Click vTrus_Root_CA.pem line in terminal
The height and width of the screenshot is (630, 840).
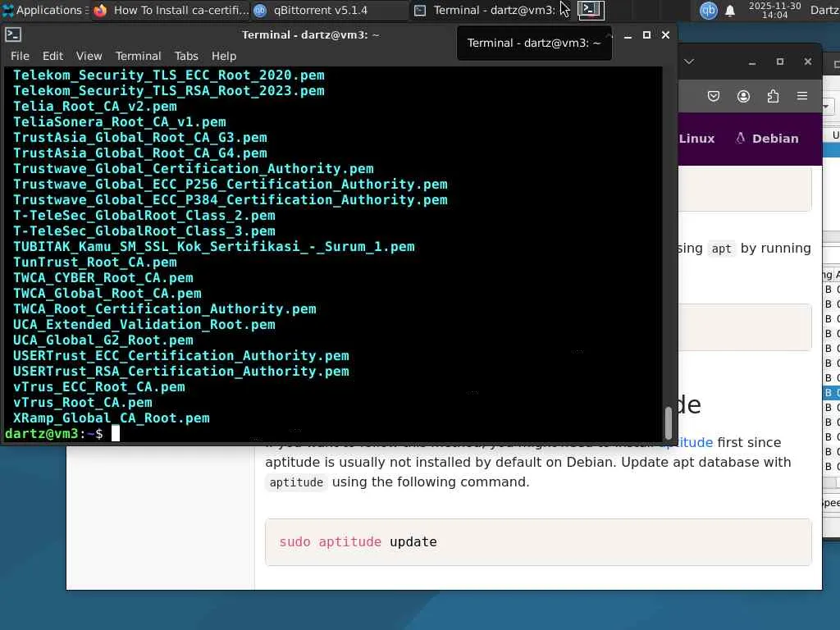tap(83, 402)
